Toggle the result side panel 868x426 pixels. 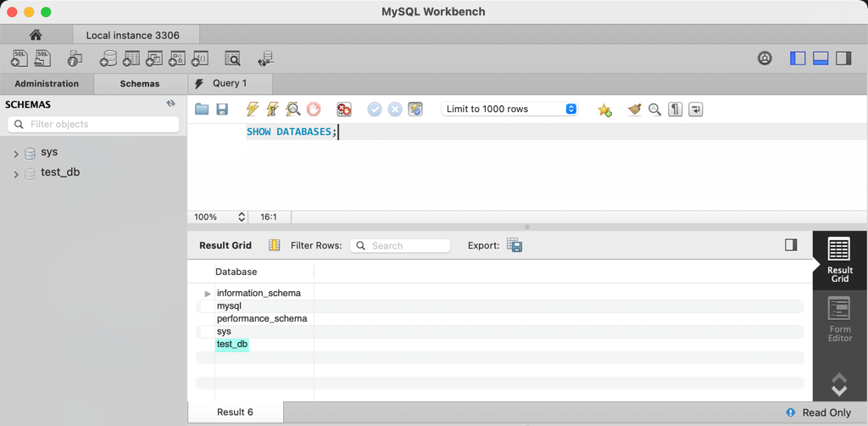[x=791, y=245]
